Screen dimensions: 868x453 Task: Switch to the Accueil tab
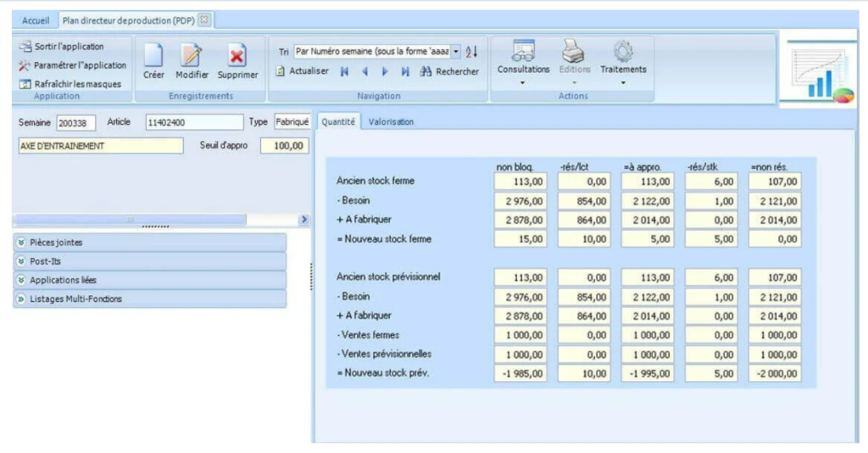point(36,20)
